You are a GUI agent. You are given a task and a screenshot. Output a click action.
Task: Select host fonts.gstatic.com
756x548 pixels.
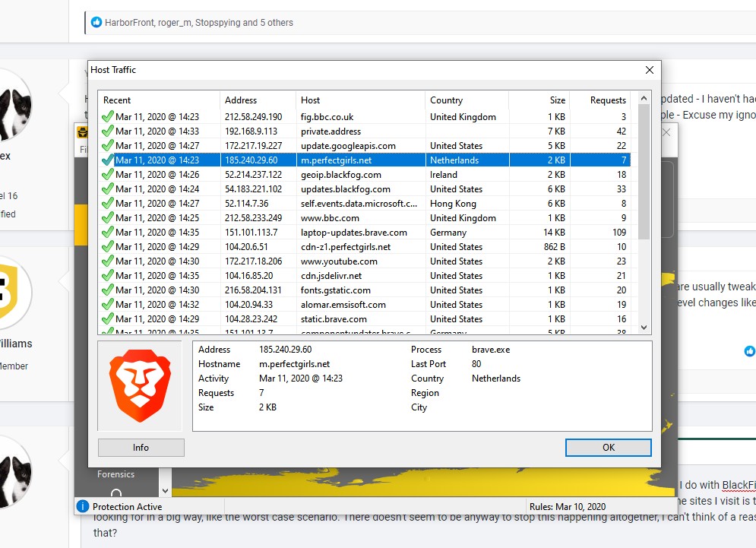click(336, 290)
